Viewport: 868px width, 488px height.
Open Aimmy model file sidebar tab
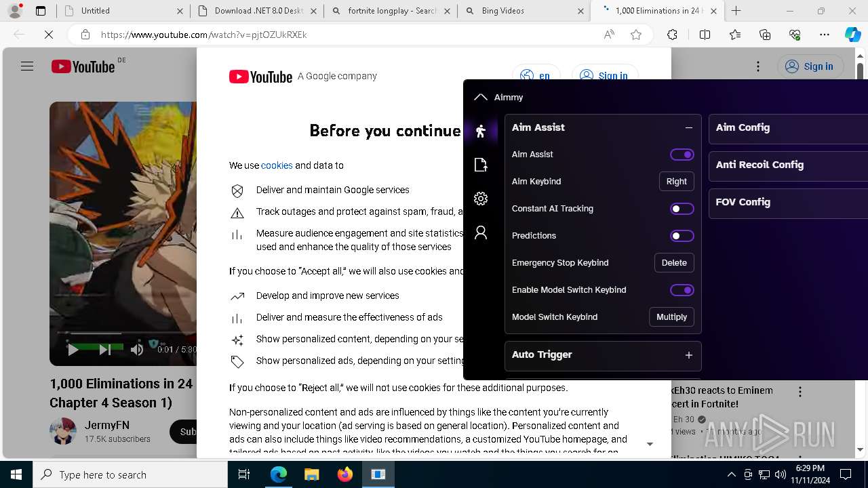pyautogui.click(x=481, y=165)
